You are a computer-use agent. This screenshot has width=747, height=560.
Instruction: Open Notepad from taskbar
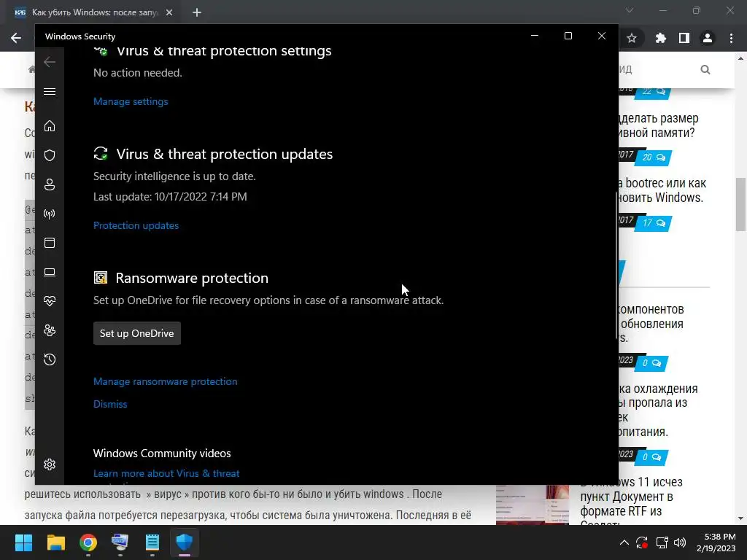(152, 542)
